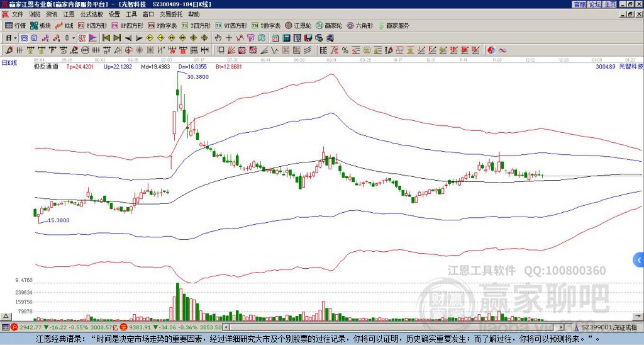
Task: Open the 设置 menu
Action: pyautogui.click(x=114, y=14)
